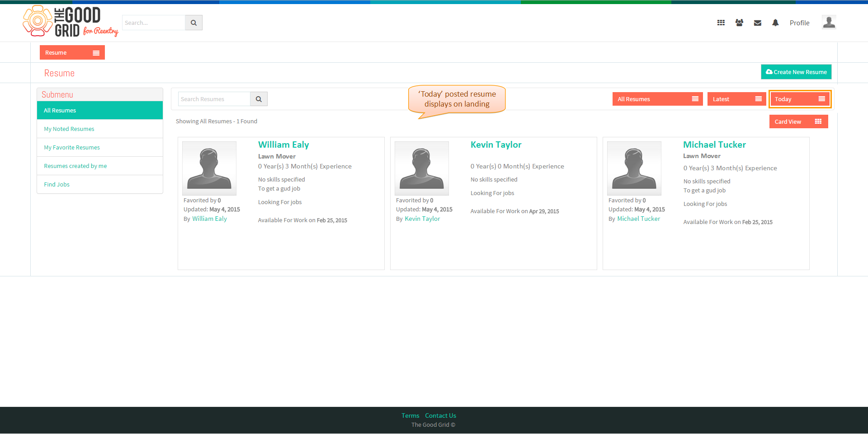The image size is (868, 434).
Task: Open the Terms footer link
Action: coord(410,415)
